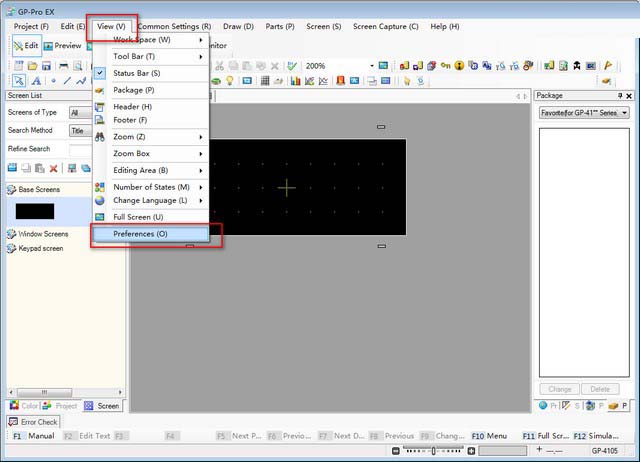Image resolution: width=640 pixels, height=462 pixels.
Task: Click the orange flag icon in toolbar
Action: tap(608, 65)
